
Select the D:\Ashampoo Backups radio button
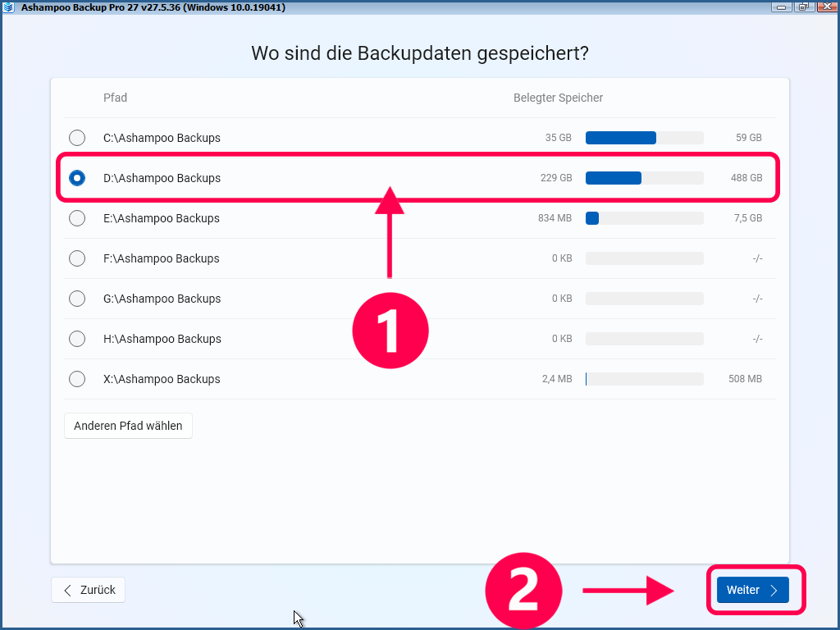[x=77, y=178]
